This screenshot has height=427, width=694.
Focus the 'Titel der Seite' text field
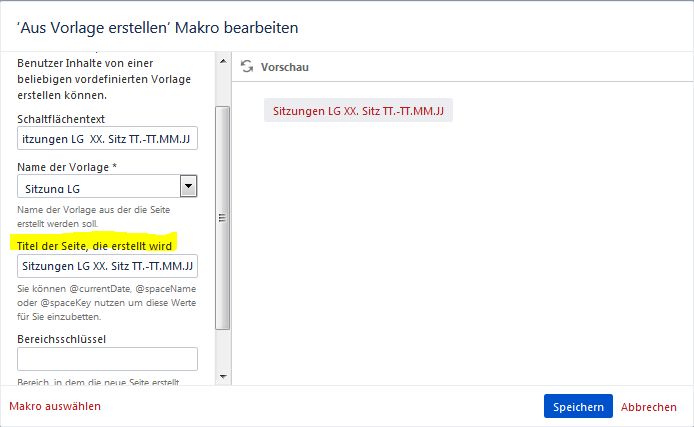click(x=107, y=266)
